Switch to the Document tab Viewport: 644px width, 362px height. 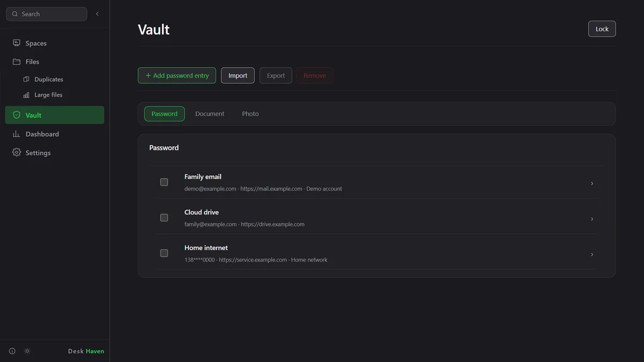[210, 114]
